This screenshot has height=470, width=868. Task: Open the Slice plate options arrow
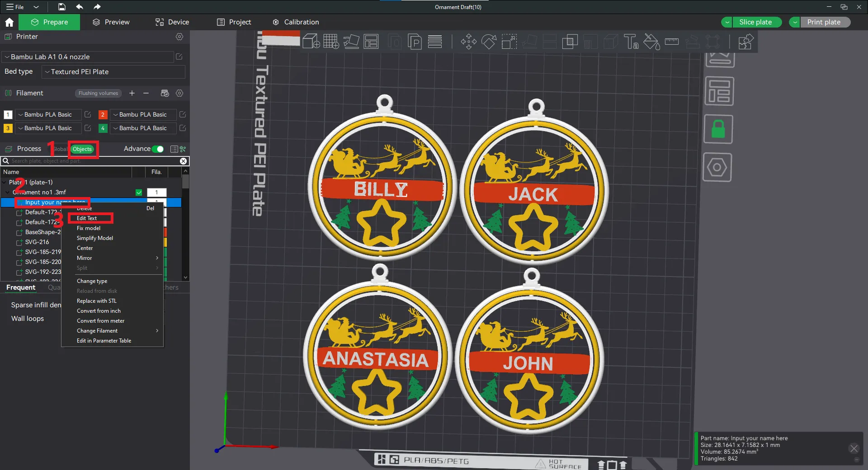tap(727, 22)
